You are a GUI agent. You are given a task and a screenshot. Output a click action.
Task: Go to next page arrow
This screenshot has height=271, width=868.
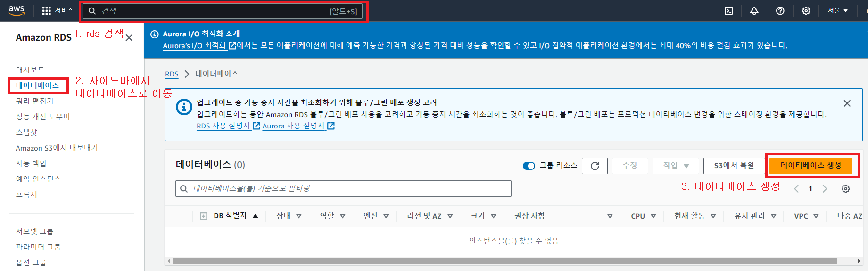[825, 189]
